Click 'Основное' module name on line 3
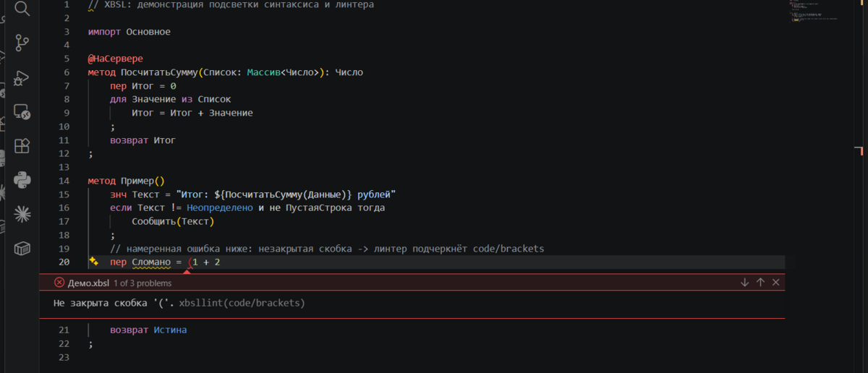Image resolution: width=868 pixels, height=373 pixels. tap(148, 32)
